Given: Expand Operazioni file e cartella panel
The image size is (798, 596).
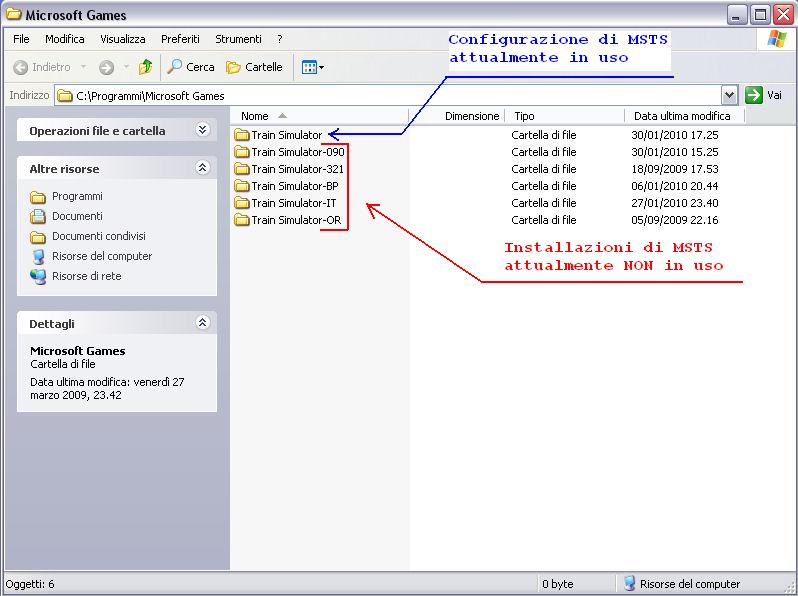Looking at the screenshot, I should tap(203, 130).
